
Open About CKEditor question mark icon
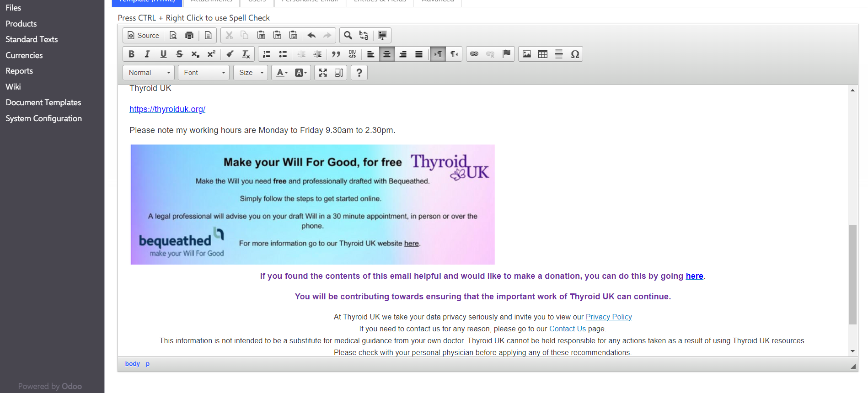click(359, 73)
